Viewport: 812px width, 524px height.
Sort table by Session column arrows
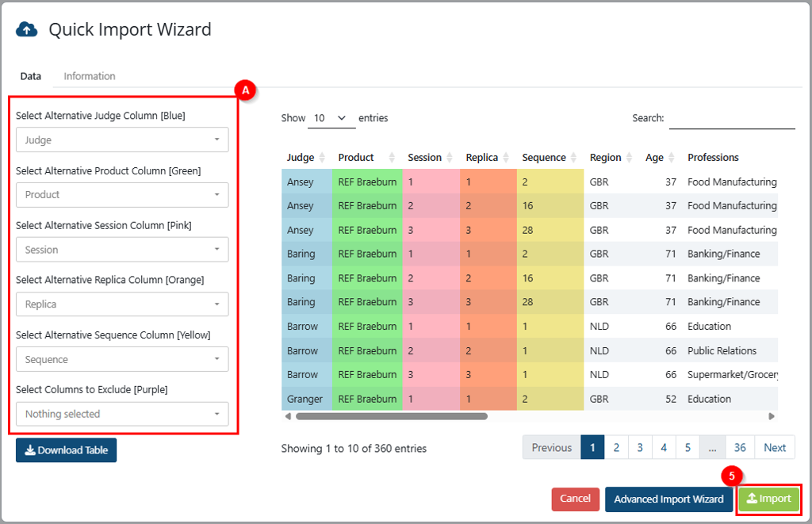[x=450, y=158]
